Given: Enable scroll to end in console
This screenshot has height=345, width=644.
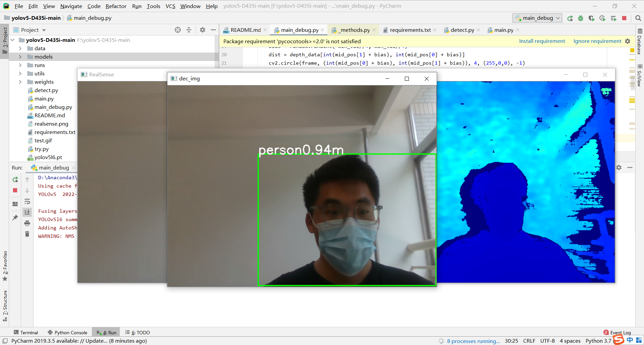Looking at the screenshot, I should pyautogui.click(x=27, y=212).
